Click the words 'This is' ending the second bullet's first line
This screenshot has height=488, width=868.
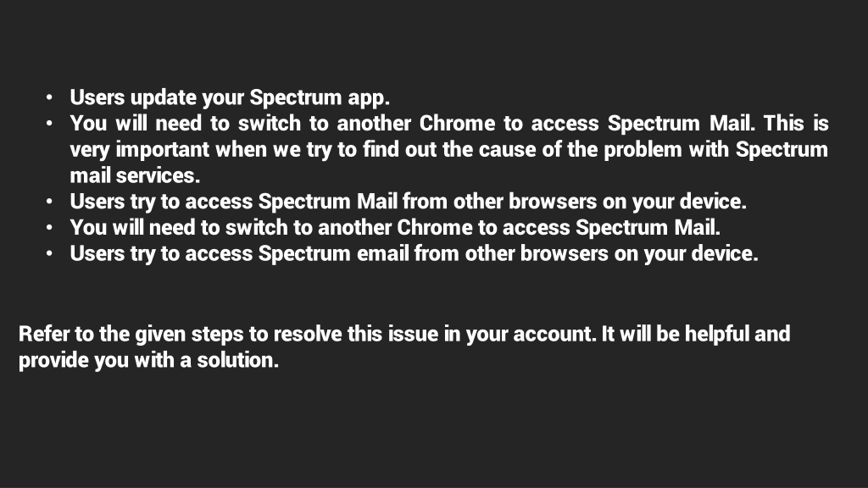(x=796, y=123)
